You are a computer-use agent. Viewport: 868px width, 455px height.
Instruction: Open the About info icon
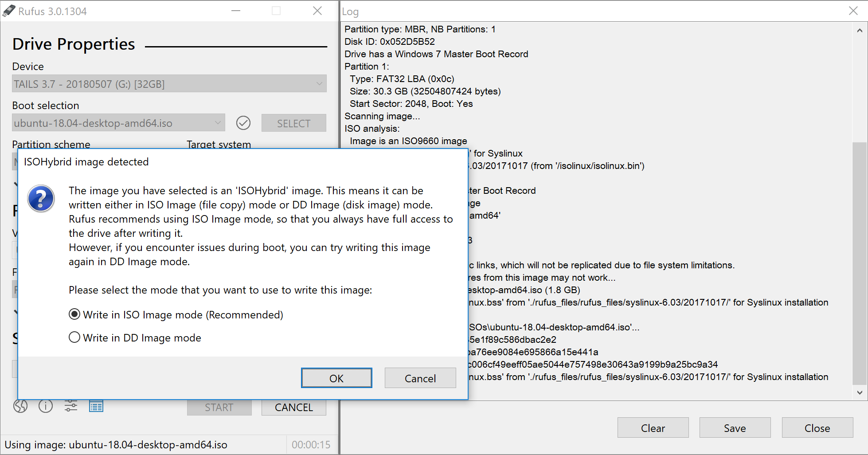(46, 406)
